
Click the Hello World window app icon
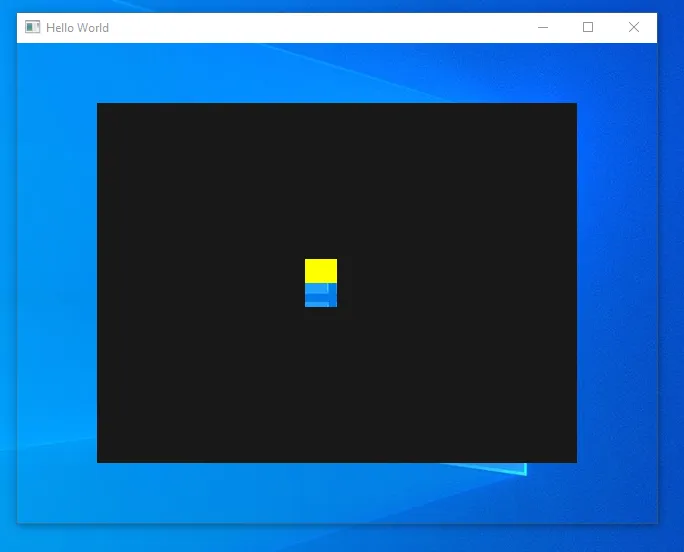(x=32, y=27)
